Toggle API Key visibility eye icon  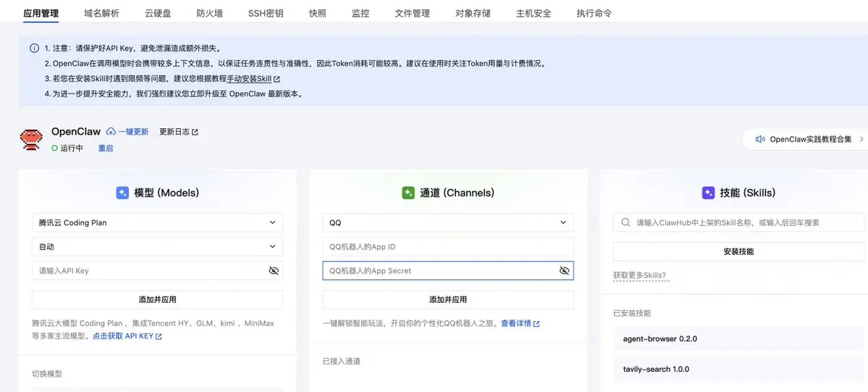tap(274, 270)
